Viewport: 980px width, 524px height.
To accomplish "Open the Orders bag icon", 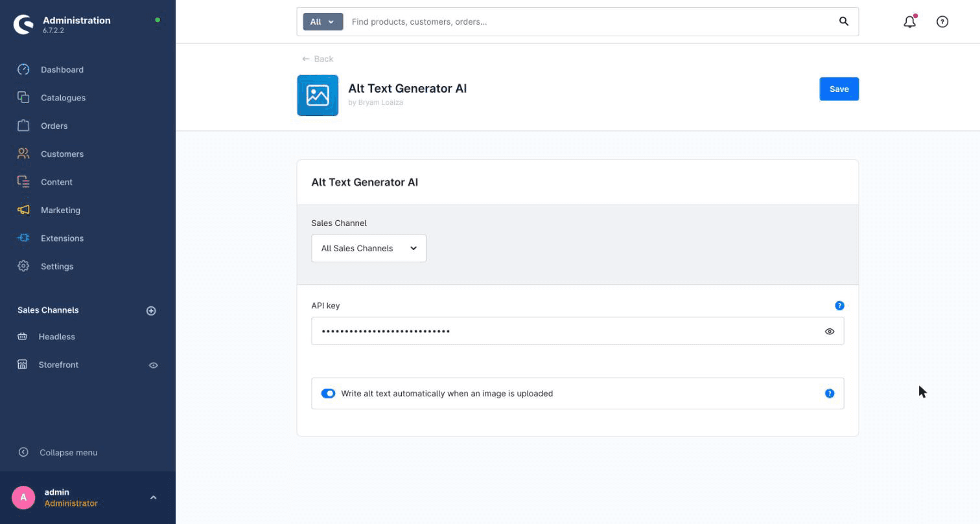I will tap(23, 126).
